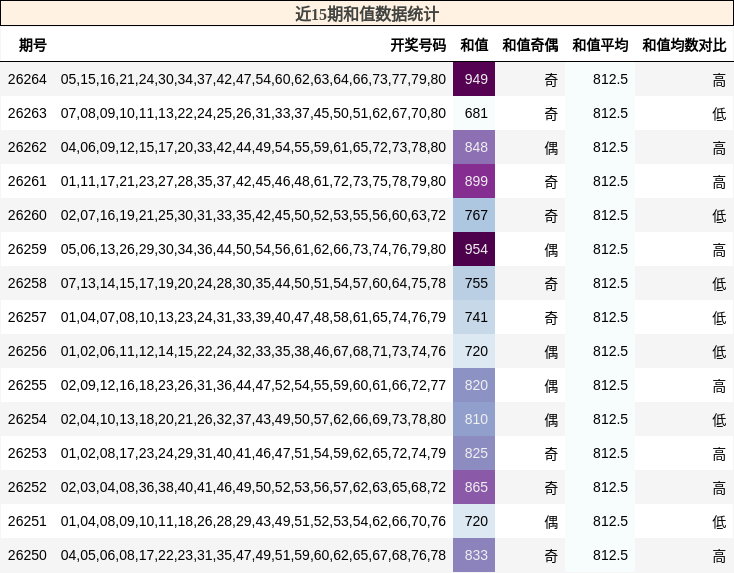Select winning numbers of period 26257
The width and height of the screenshot is (734, 573).
tap(253, 317)
